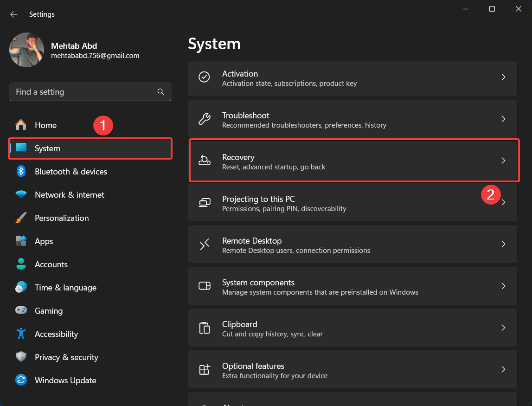Screen dimensions: 532x406
Task: Open System components title
Action: click(258, 283)
